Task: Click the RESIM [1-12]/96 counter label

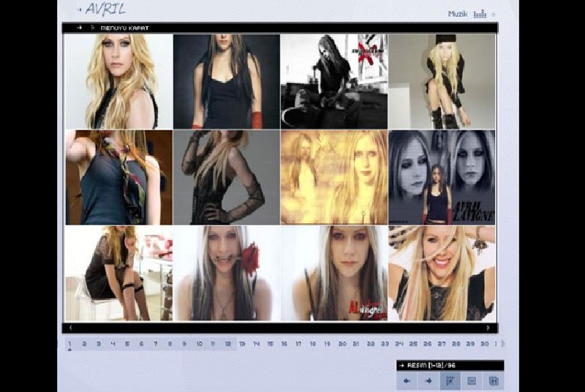Action: coord(431,366)
